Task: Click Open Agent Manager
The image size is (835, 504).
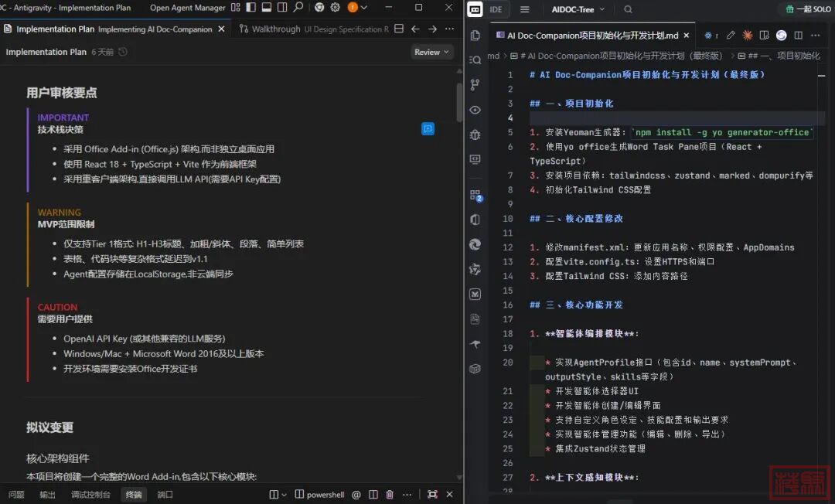Action: 188,8
